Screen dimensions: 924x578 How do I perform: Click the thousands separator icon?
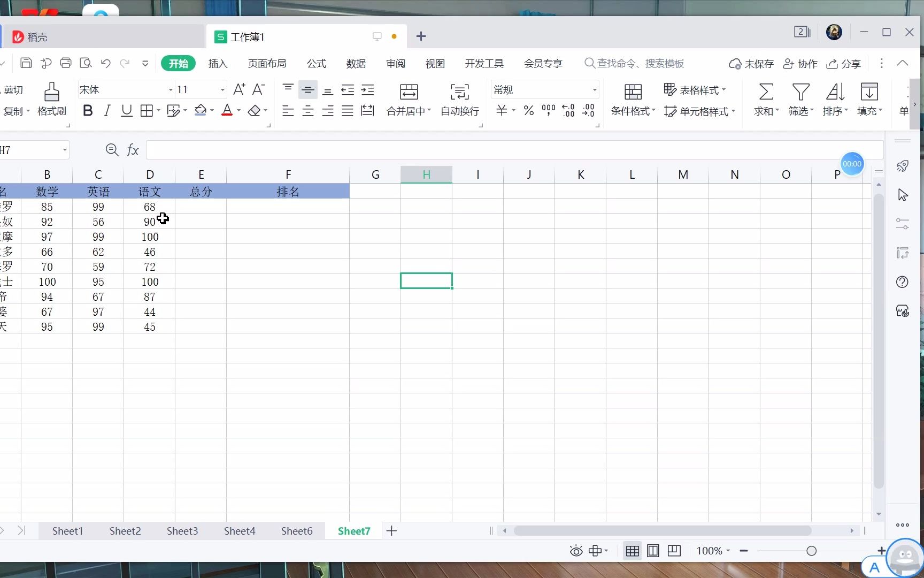pos(549,111)
